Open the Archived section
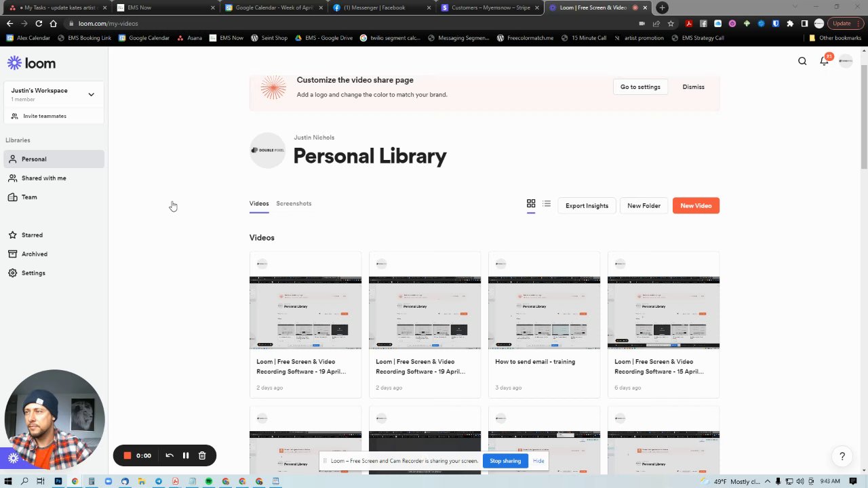The width and height of the screenshot is (868, 488). pos(54,254)
